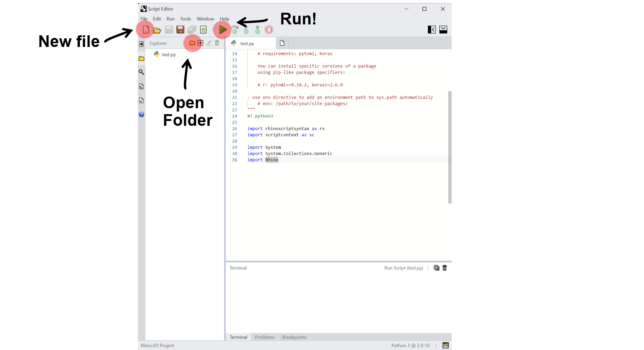644x350 pixels.
Task: Click the editor's vertical scrollbar
Action: [450, 146]
